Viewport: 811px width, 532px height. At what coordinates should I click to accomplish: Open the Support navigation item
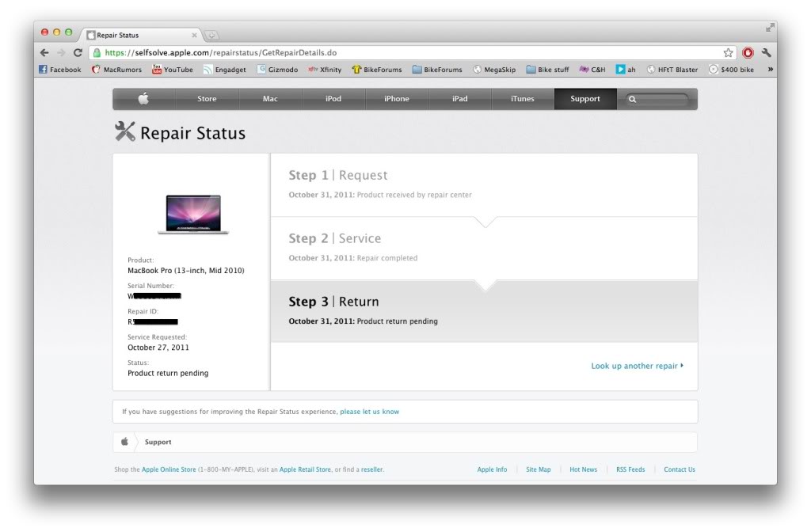(x=585, y=98)
